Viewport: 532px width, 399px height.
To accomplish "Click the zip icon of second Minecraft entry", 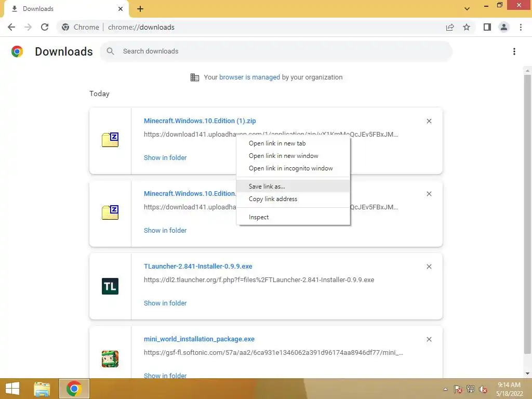I will [x=110, y=212].
